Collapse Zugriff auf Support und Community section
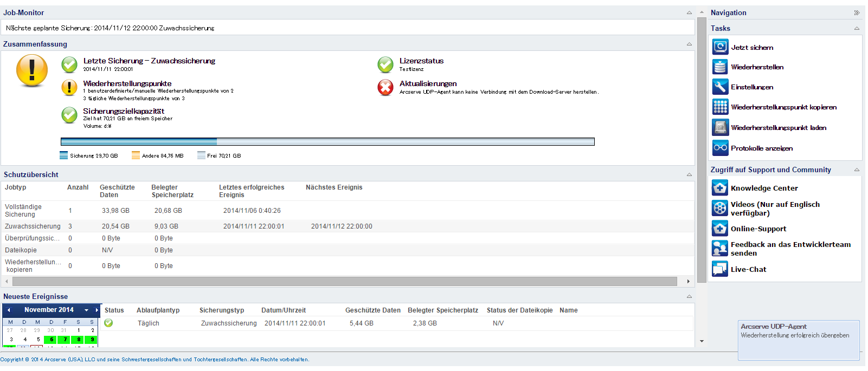 [x=857, y=170]
